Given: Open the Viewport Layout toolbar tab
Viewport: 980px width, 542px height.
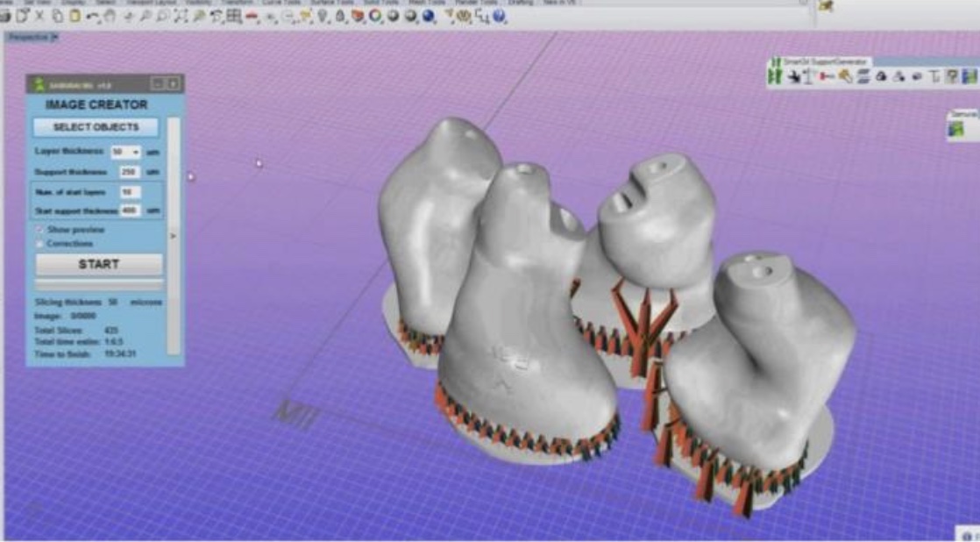Looking at the screenshot, I should 153,3.
